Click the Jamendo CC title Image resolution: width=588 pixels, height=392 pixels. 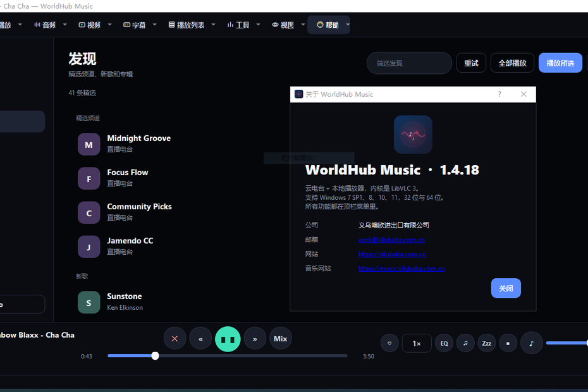coord(130,241)
